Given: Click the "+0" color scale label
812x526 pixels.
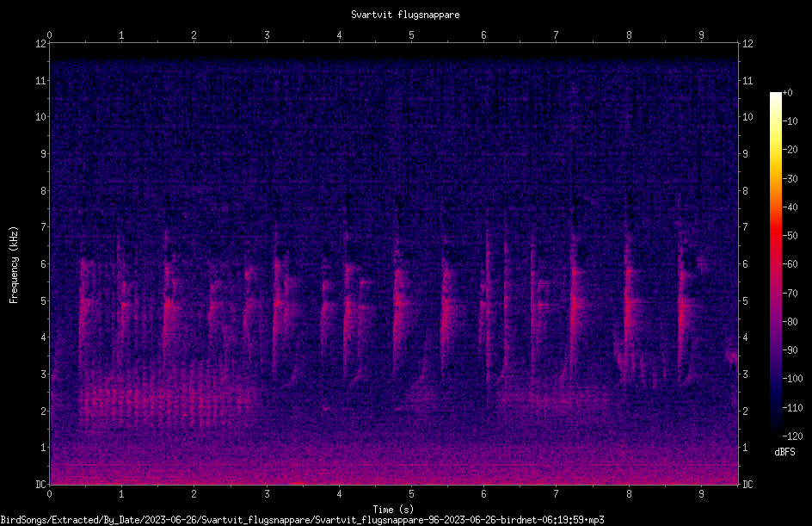Looking at the screenshot, I should point(788,93).
